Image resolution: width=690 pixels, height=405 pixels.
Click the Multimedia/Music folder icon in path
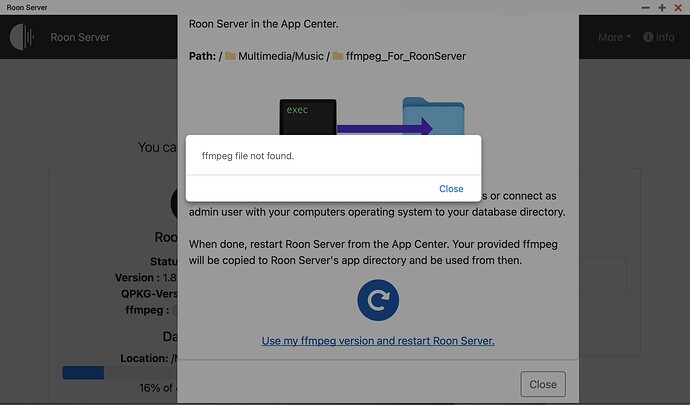230,56
